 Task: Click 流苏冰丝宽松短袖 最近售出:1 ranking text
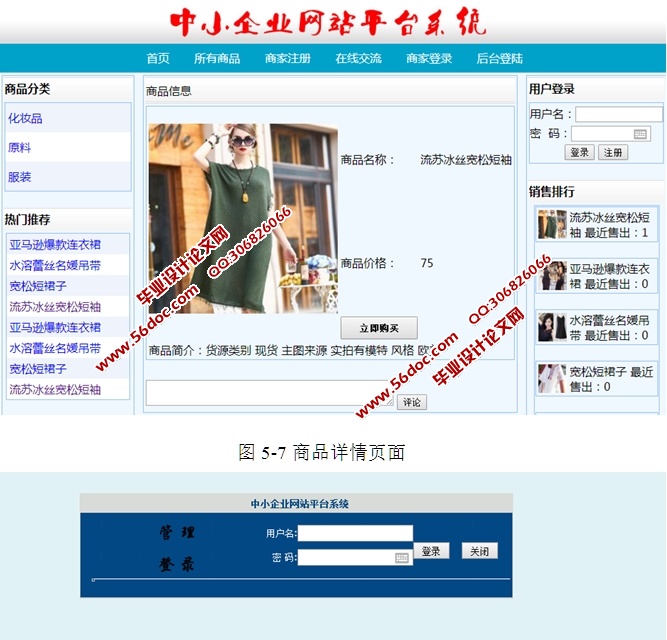(x=610, y=225)
